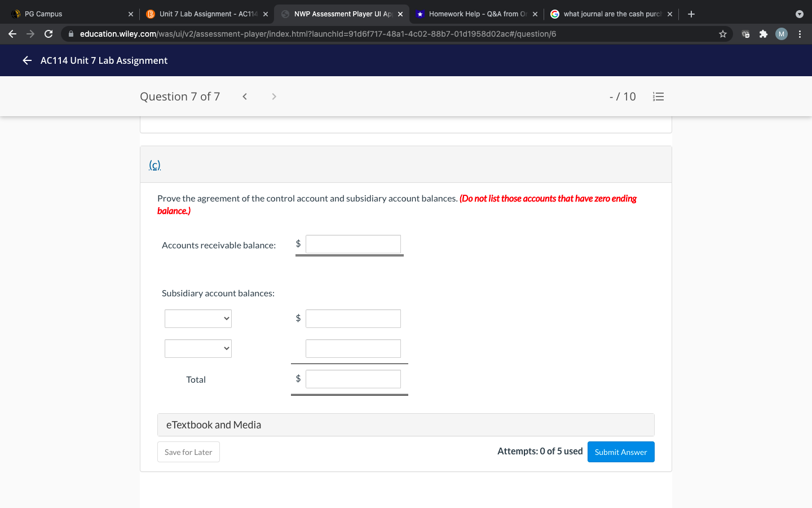
Task: Click Submit Answer
Action: click(x=621, y=452)
